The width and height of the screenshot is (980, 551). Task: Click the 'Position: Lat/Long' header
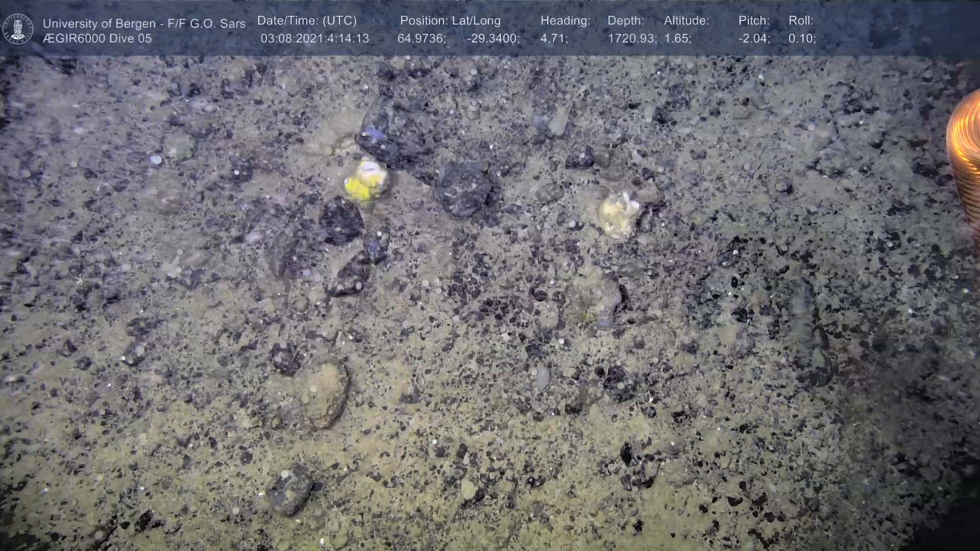click(x=450, y=21)
